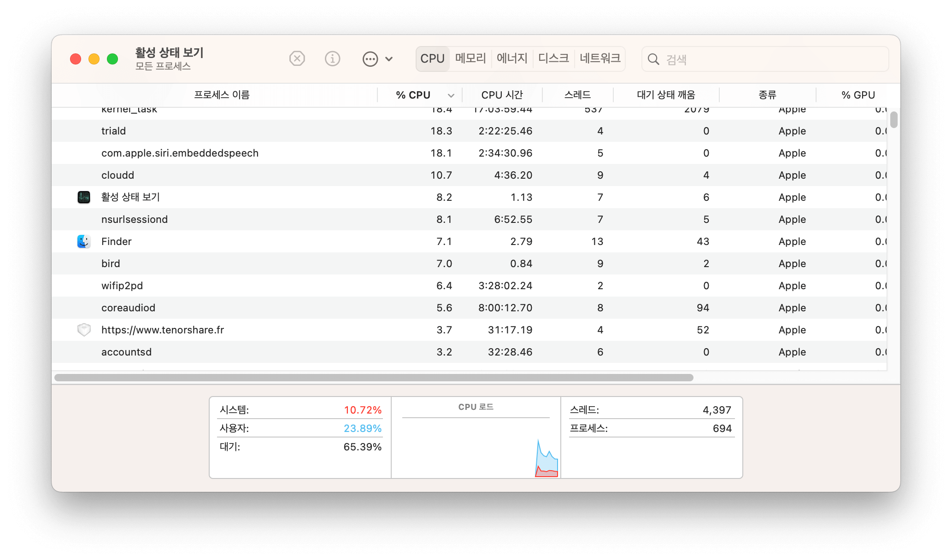The width and height of the screenshot is (952, 560).
Task: Switch to the 네트워크 tab
Action: click(x=600, y=58)
